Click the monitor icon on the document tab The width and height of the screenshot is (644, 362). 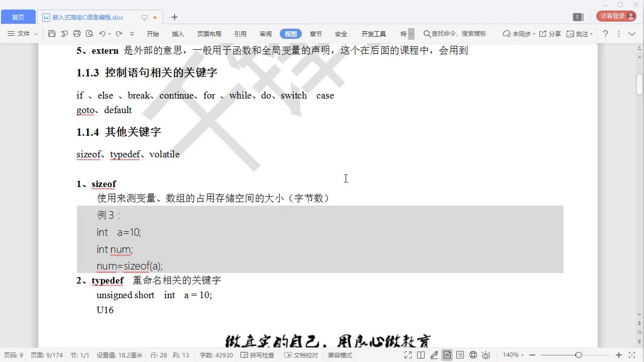(144, 18)
